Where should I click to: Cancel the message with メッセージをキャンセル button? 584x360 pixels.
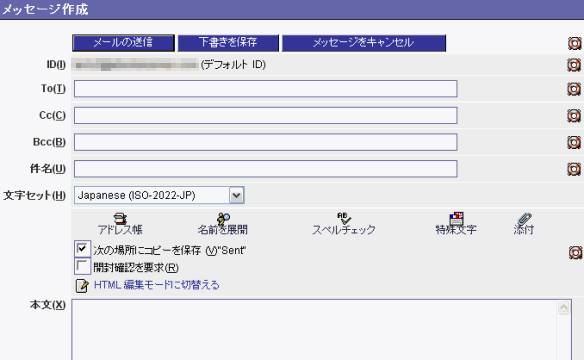coord(364,43)
